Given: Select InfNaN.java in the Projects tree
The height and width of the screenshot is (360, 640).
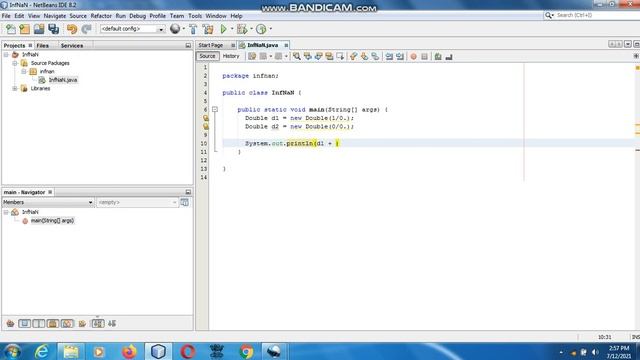Looking at the screenshot, I should (63, 80).
